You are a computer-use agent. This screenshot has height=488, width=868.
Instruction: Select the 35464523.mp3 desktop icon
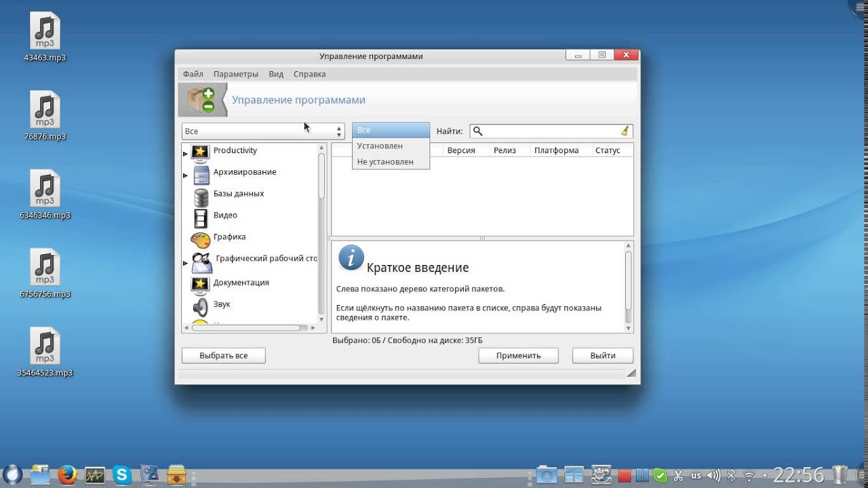[x=45, y=352]
